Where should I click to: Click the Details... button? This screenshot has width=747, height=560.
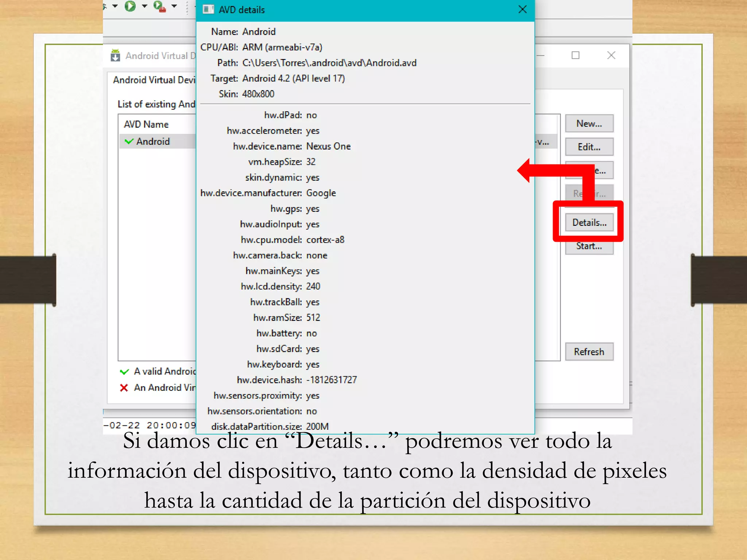(x=589, y=222)
